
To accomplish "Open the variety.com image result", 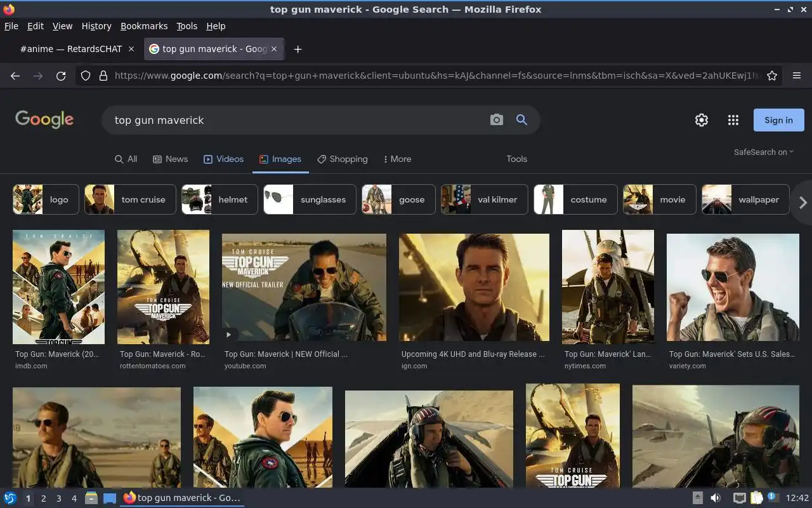I will point(733,287).
